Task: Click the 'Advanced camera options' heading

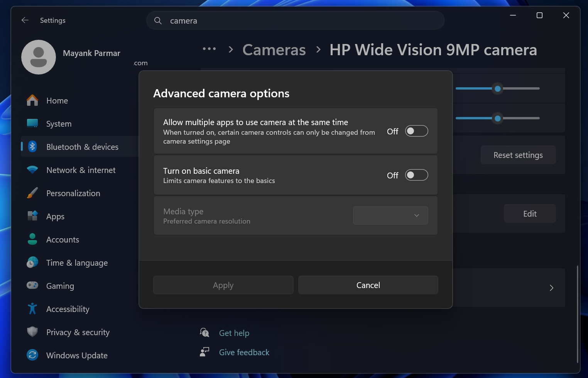Action: pyautogui.click(x=221, y=93)
